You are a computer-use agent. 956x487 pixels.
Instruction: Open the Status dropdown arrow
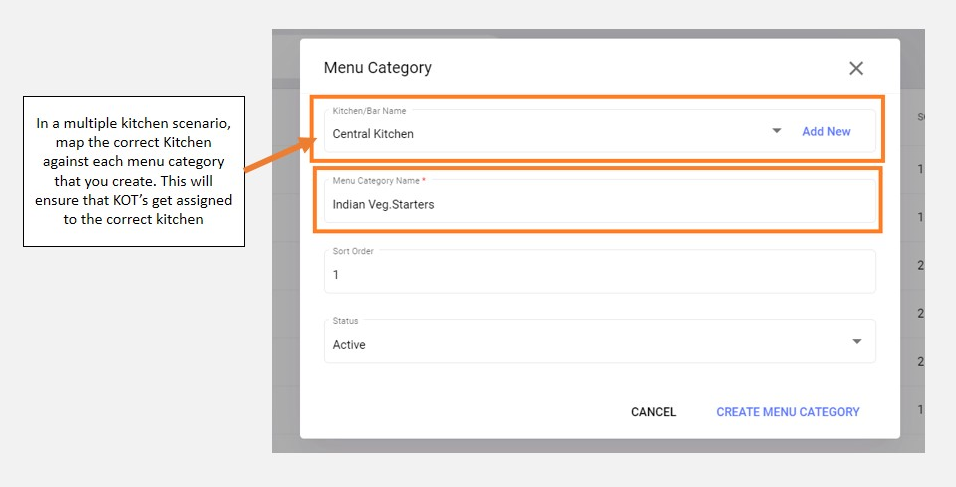[856, 342]
